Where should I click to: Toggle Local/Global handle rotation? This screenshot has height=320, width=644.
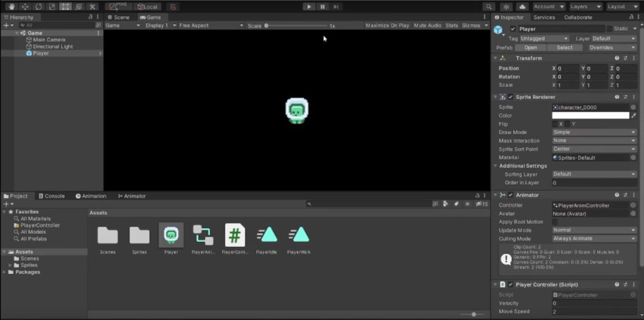(x=147, y=6)
